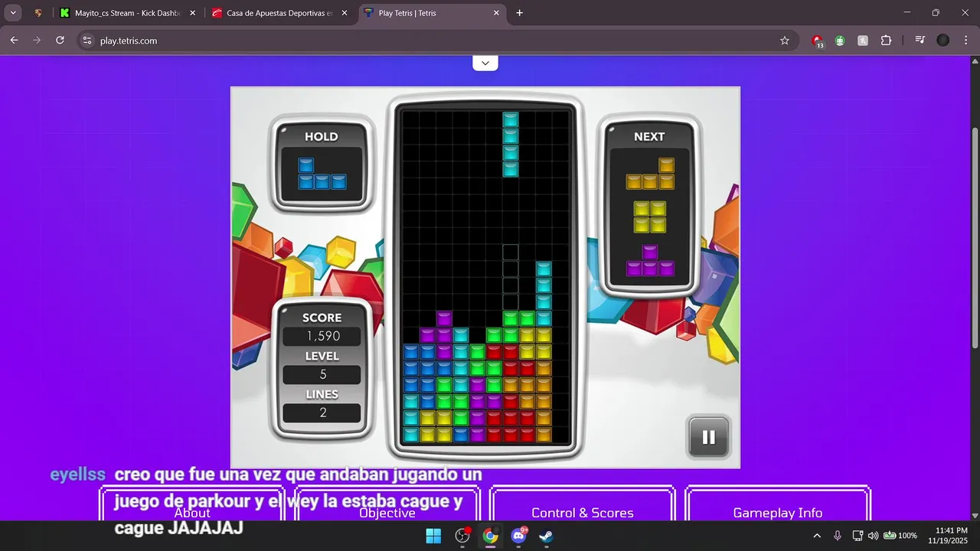Click the score value 1,590

(x=323, y=337)
